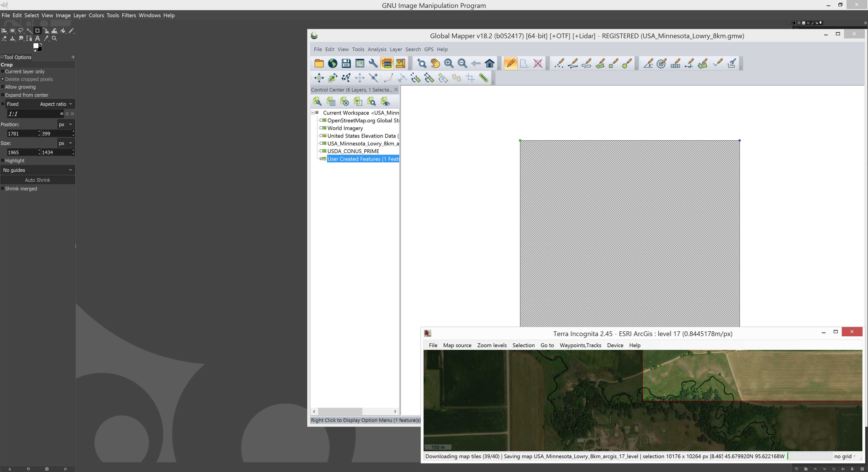This screenshot has height=472, width=868.
Task: Open Global Mapper Analysis menu
Action: point(377,49)
